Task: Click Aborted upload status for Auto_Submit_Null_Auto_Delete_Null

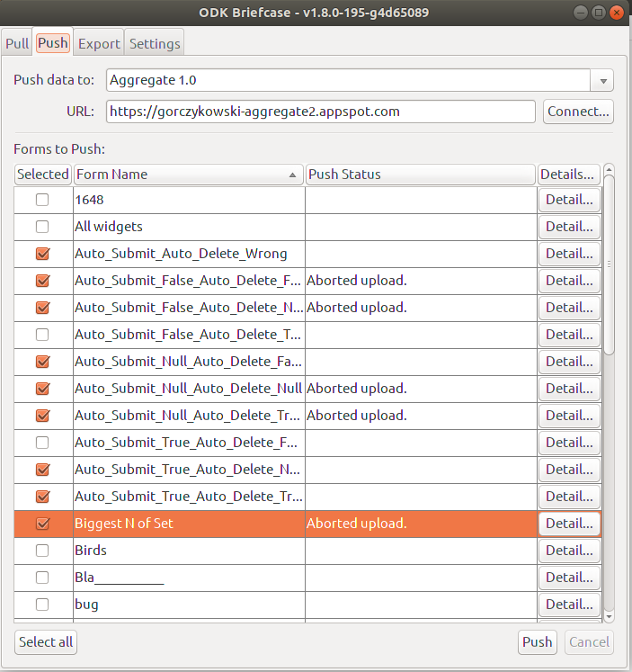Action: pyautogui.click(x=356, y=389)
